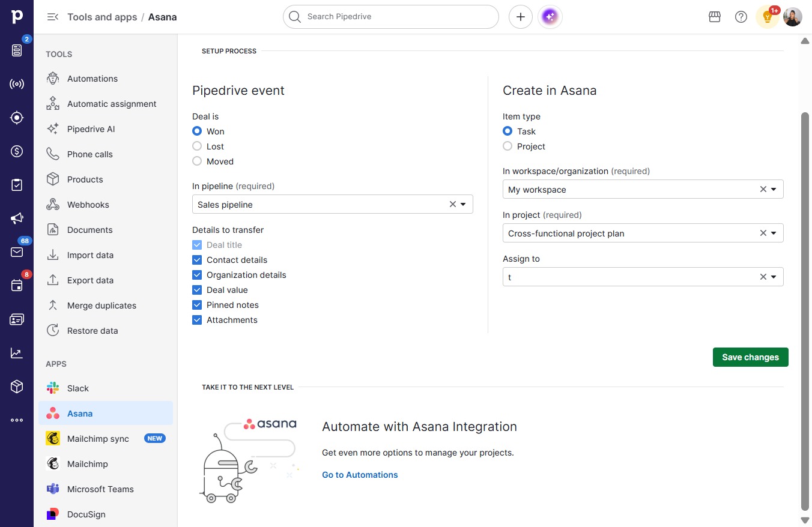Open the radar pulse rail icon
This screenshot has height=527, width=812.
17,84
